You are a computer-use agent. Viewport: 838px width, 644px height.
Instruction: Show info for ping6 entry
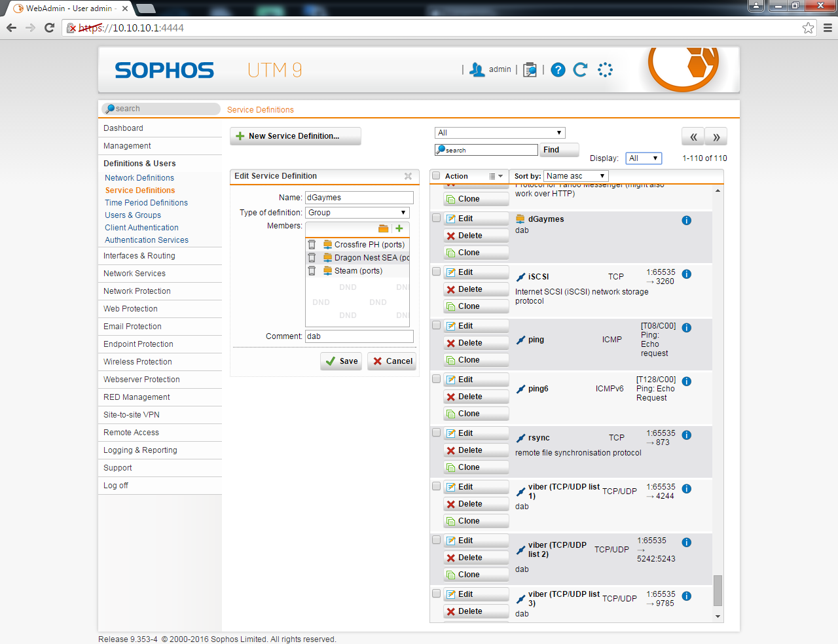(687, 382)
